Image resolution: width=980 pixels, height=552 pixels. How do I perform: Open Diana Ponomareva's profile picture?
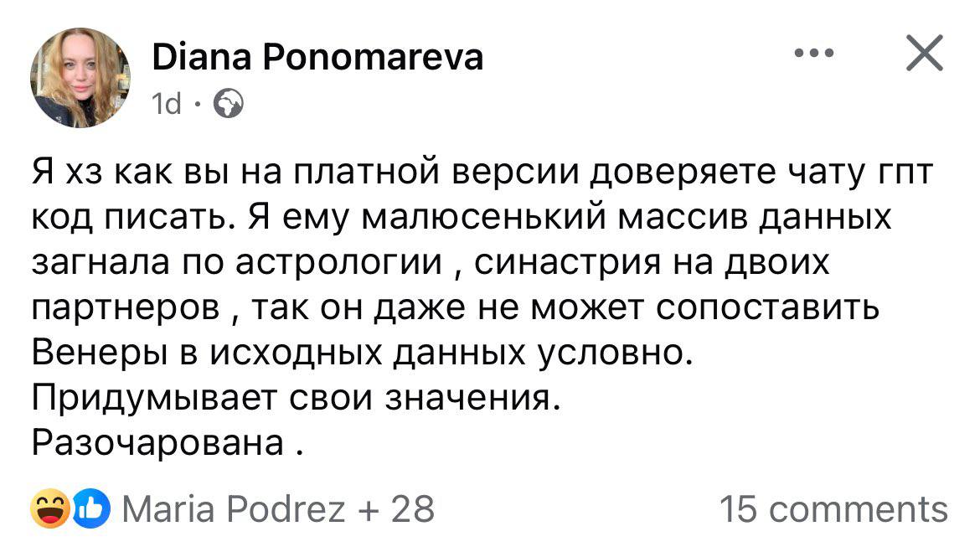click(80, 78)
